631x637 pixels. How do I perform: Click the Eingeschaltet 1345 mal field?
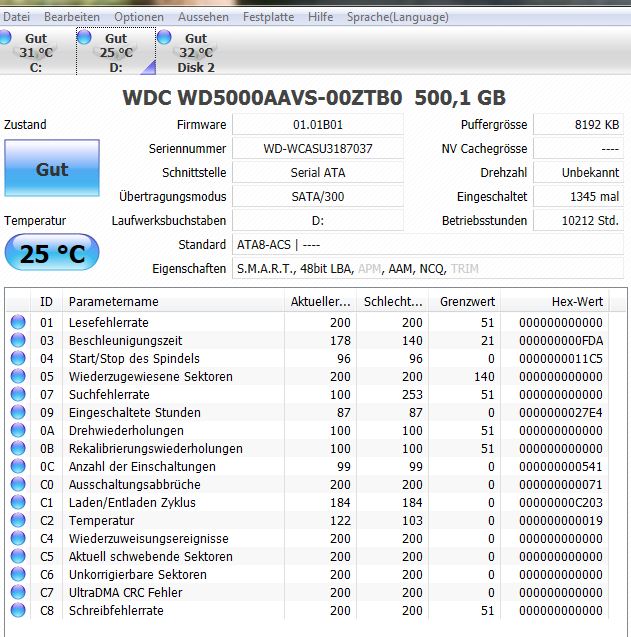point(578,197)
